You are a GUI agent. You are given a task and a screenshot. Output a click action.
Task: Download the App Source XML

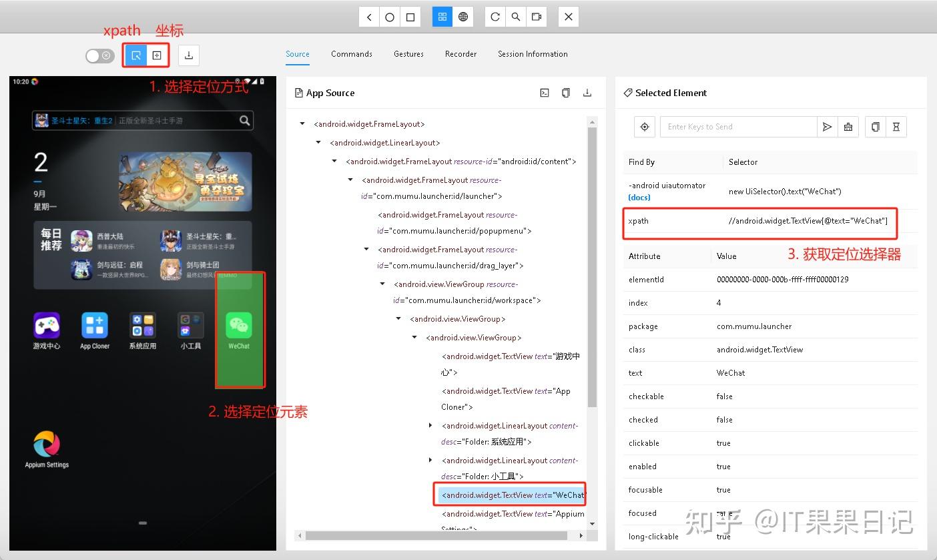[587, 93]
